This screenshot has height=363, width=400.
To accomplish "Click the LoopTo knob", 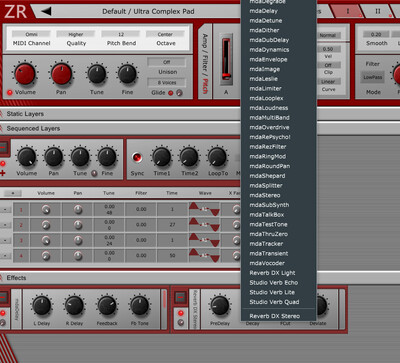I will (217, 157).
